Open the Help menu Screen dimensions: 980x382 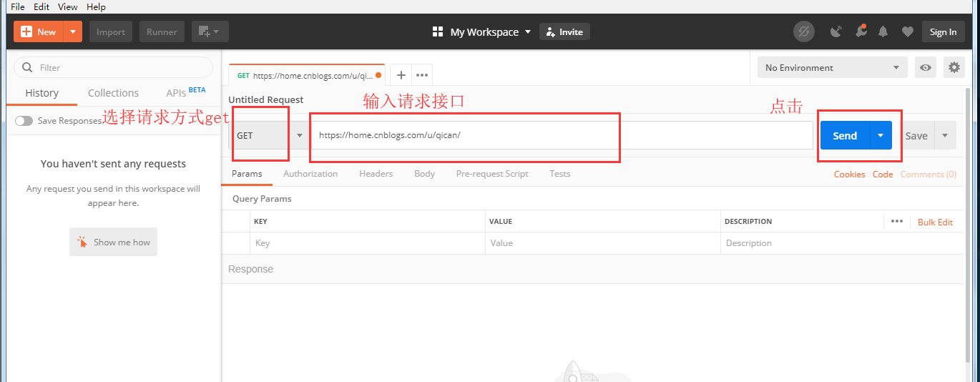pyautogui.click(x=96, y=6)
